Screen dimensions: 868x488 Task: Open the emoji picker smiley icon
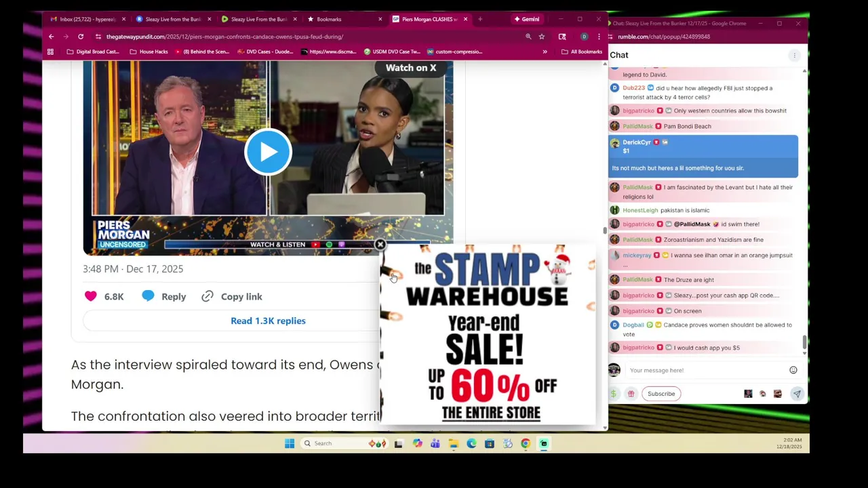coord(793,370)
